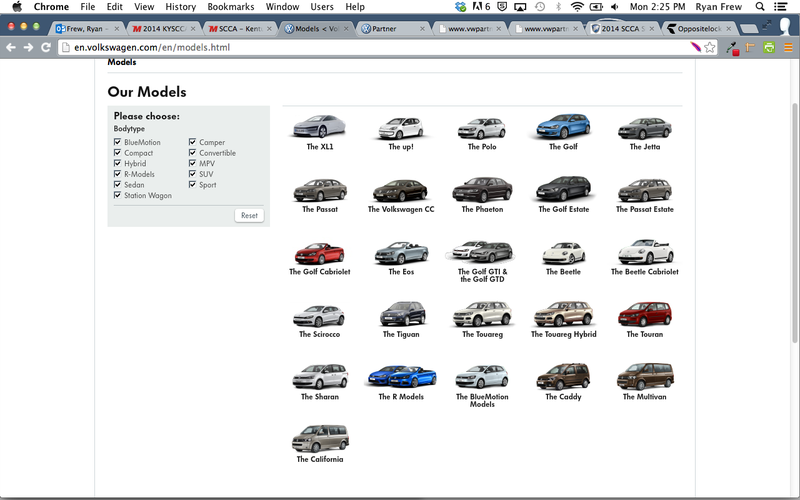
Task: Click the new tab button
Action: [748, 29]
